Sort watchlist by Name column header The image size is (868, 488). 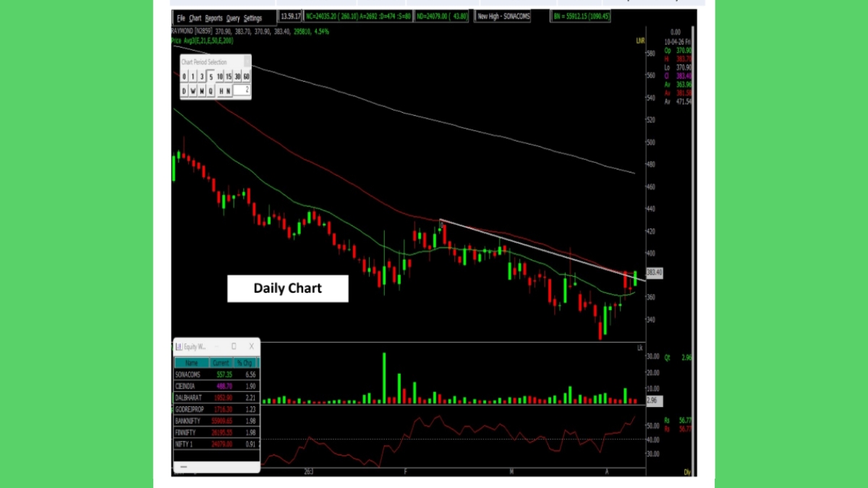pos(192,363)
